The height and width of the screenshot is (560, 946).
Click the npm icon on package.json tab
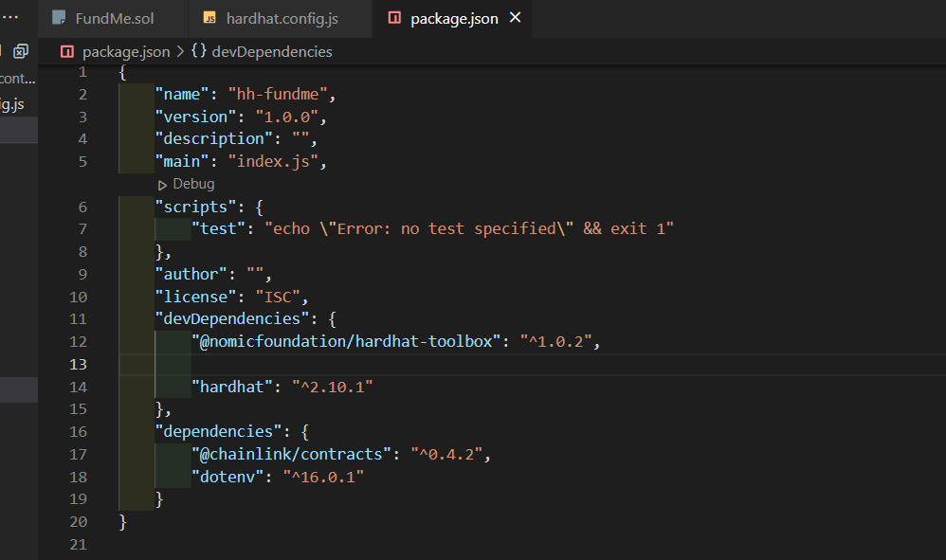pos(394,18)
